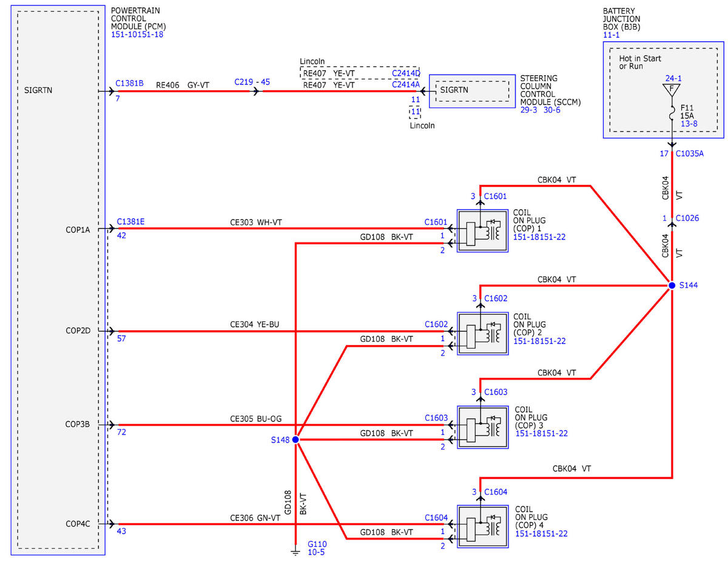
Task: Click the F11 15A fuse symbol
Action: coord(672,113)
